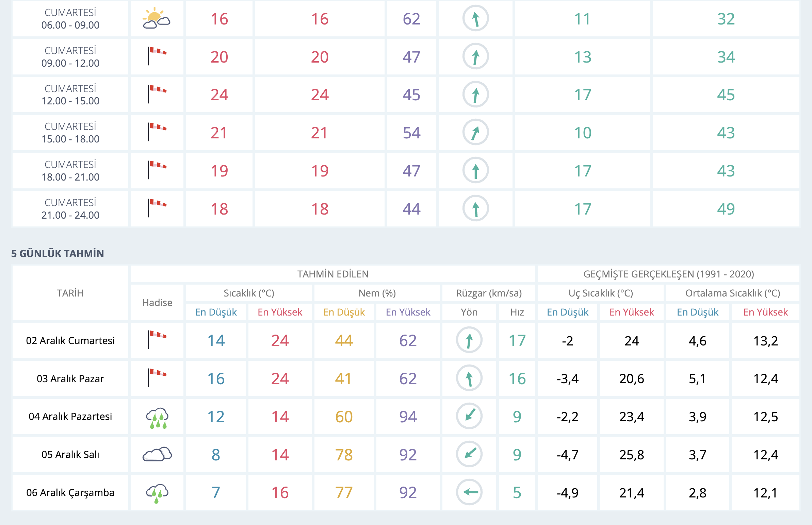This screenshot has width=812, height=525.
Task: Click the west-pointing wind arrow for 06 Aralık
Action: (469, 492)
